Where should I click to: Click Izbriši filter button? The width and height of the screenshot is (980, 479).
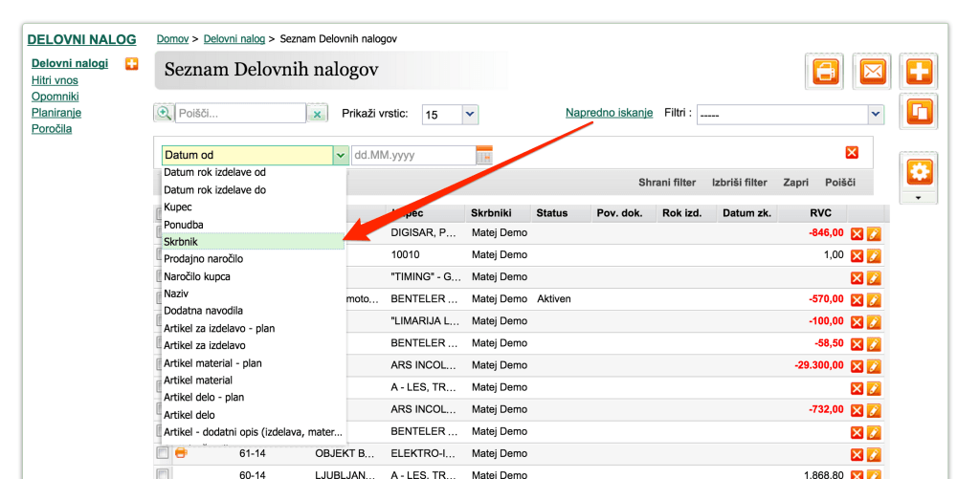click(740, 183)
